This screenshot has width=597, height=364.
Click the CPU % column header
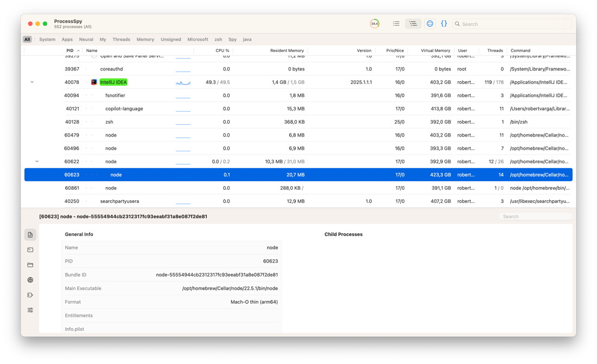(222, 50)
